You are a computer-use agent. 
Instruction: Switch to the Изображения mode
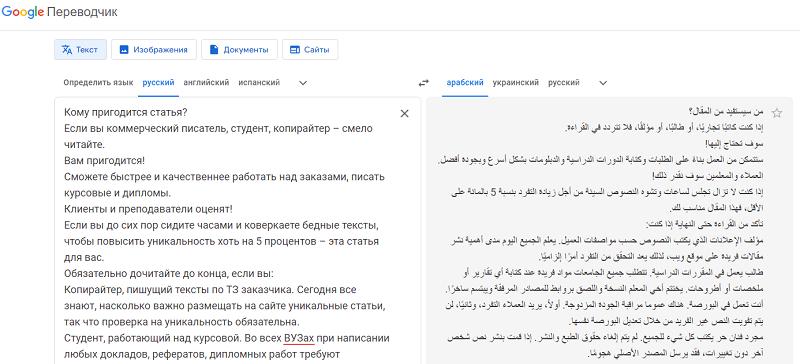pos(153,50)
